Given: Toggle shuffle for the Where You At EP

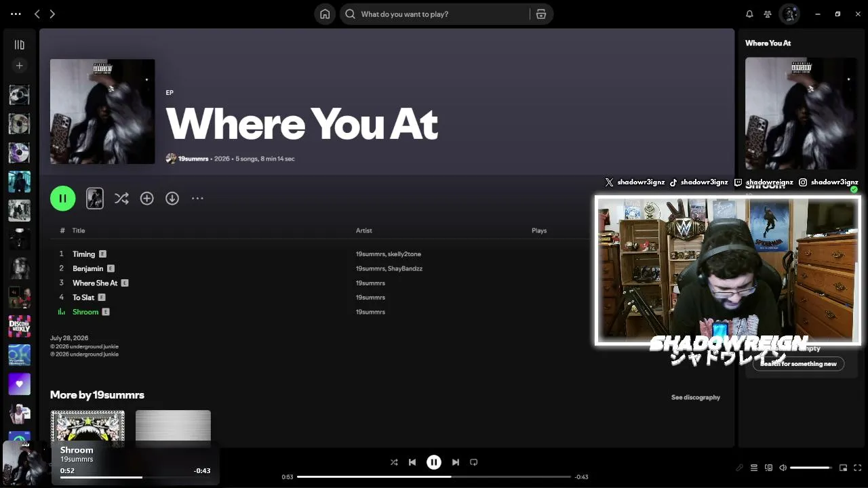Looking at the screenshot, I should click(121, 199).
